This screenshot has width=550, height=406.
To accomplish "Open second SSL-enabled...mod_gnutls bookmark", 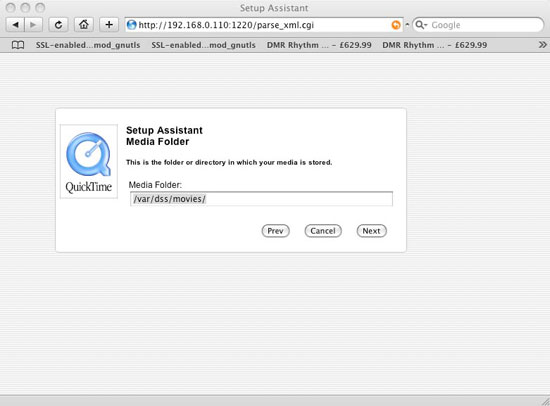I will [x=203, y=45].
